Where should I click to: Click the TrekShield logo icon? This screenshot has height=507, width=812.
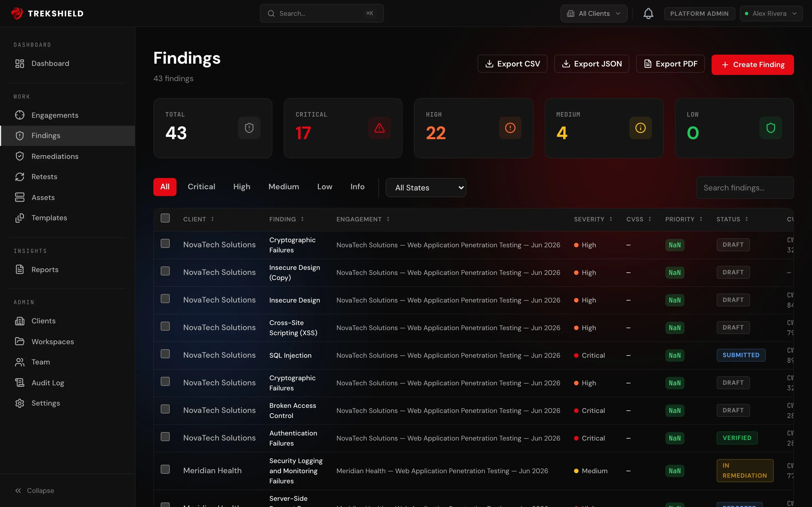[x=17, y=14]
